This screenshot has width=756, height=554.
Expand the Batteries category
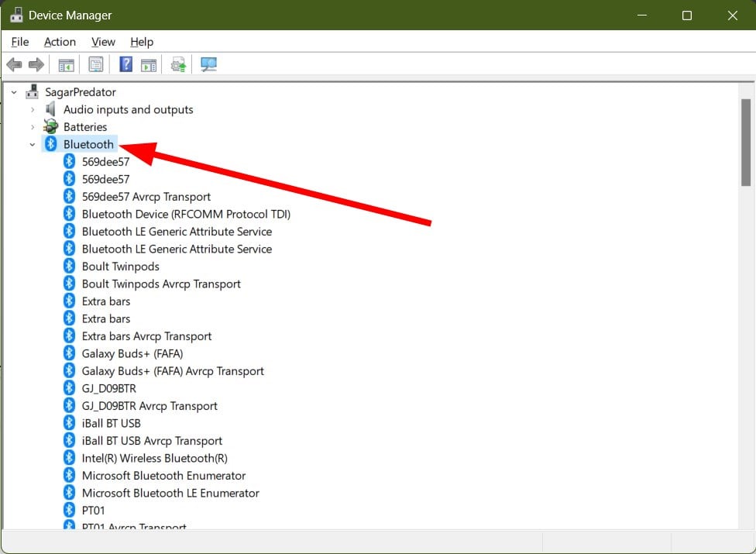pos(33,127)
